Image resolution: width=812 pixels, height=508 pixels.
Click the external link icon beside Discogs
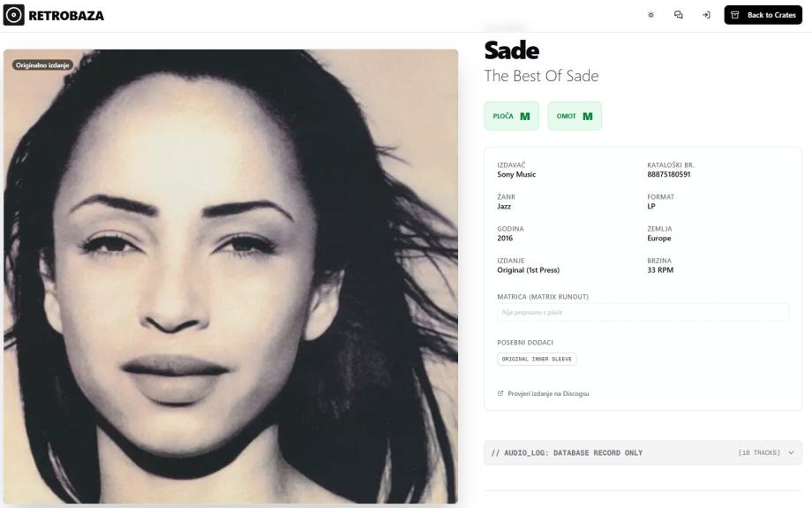point(500,393)
